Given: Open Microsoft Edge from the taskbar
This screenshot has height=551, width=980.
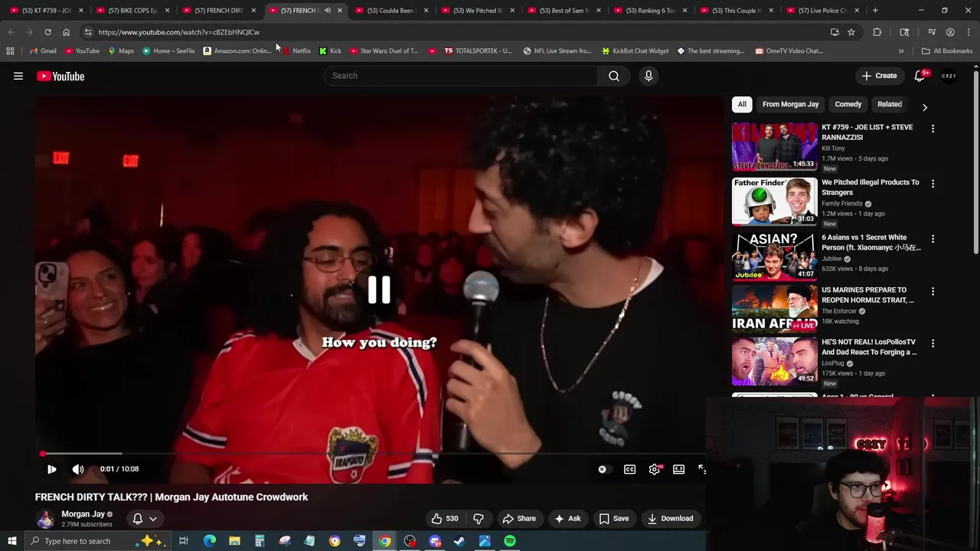Looking at the screenshot, I should [209, 541].
